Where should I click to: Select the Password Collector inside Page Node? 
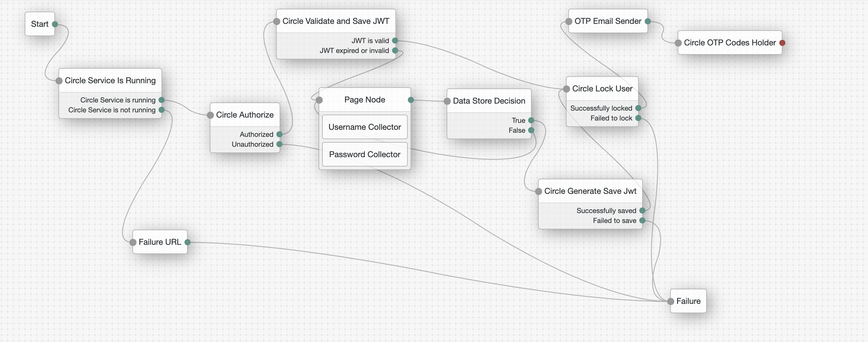pyautogui.click(x=365, y=154)
